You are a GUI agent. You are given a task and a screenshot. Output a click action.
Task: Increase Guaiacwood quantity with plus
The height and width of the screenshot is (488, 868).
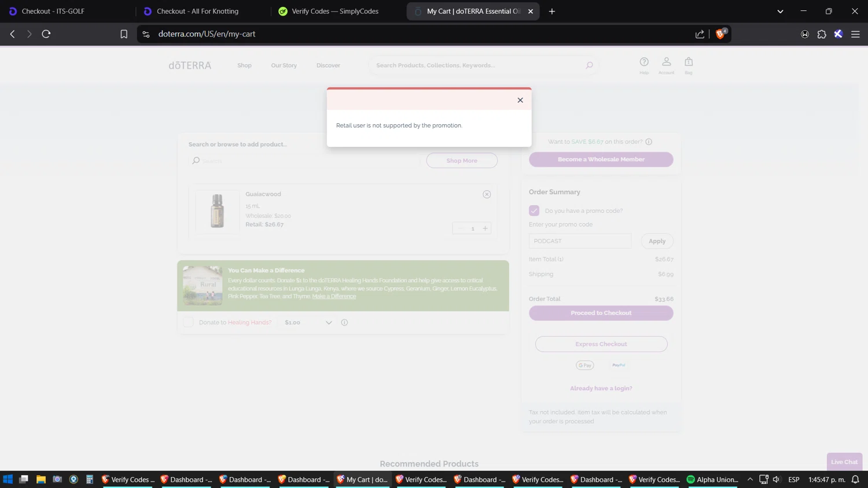pyautogui.click(x=485, y=228)
